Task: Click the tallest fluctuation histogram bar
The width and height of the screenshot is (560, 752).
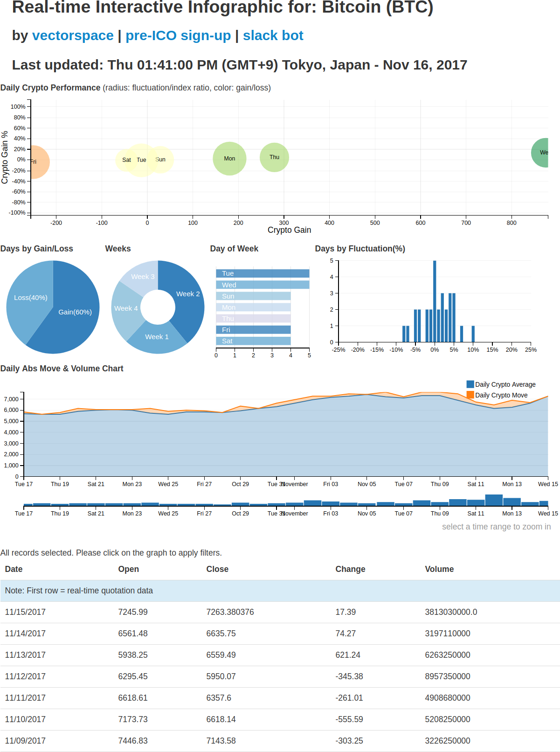Action: coord(435,301)
